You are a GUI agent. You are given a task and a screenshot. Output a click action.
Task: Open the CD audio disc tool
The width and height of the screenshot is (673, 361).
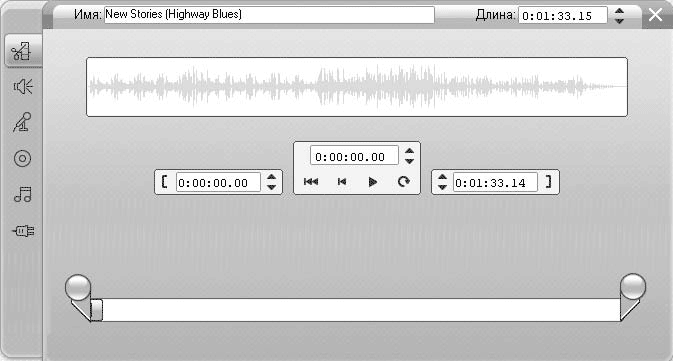point(22,158)
